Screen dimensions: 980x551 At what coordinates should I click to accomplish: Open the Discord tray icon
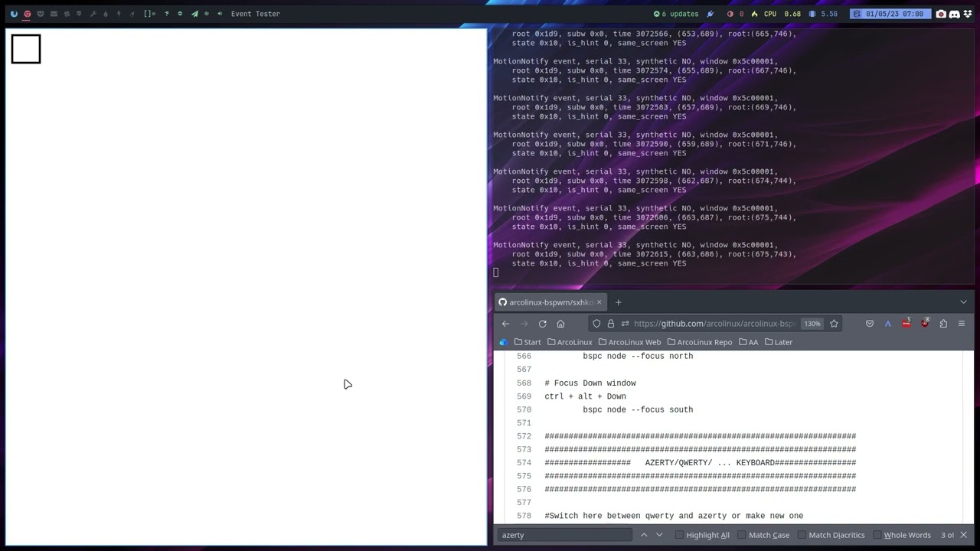[955, 14]
